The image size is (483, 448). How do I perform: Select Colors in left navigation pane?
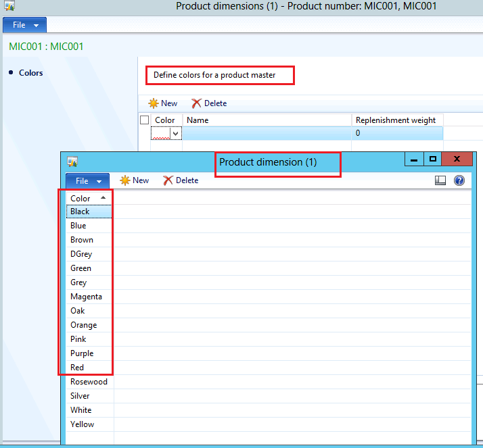pyautogui.click(x=31, y=73)
